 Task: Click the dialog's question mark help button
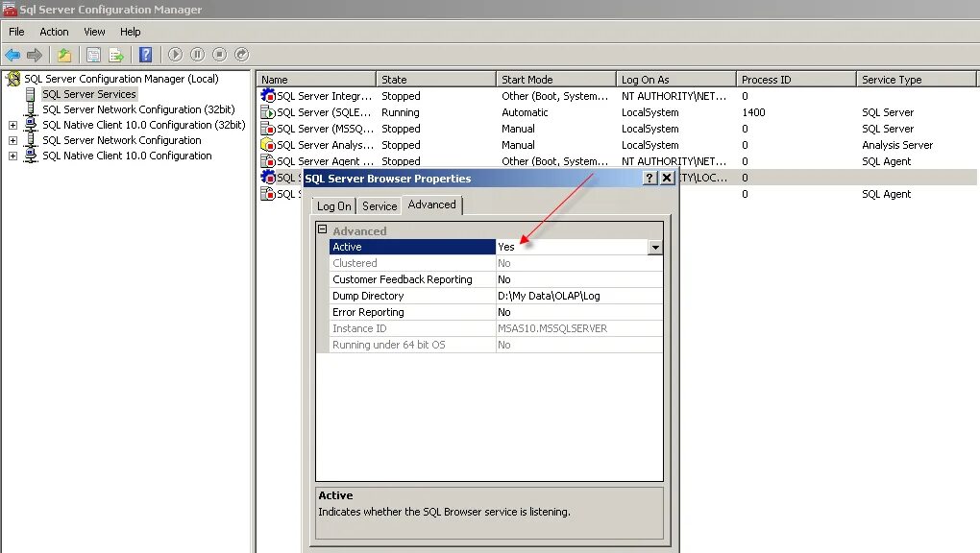point(650,178)
